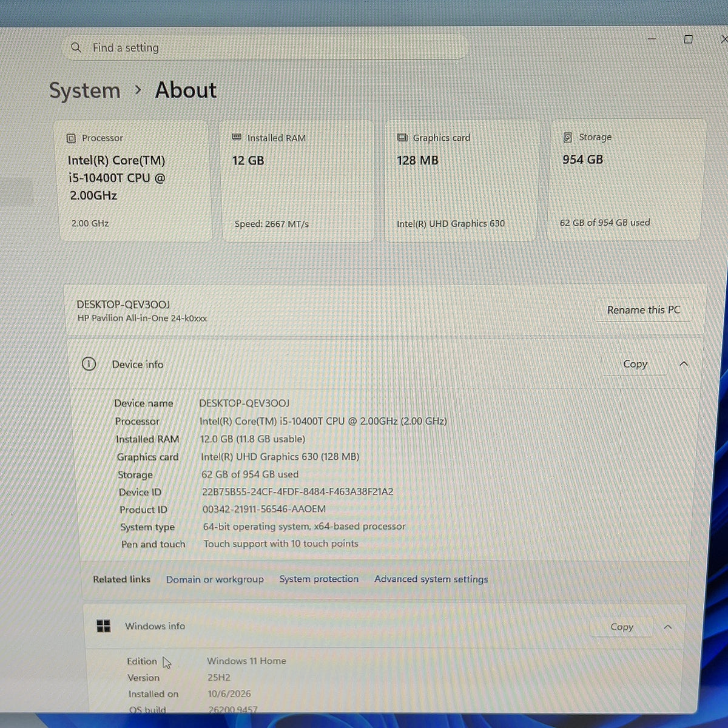The height and width of the screenshot is (728, 728).
Task: Select Touch support with 10 touch points
Action: 281,544
